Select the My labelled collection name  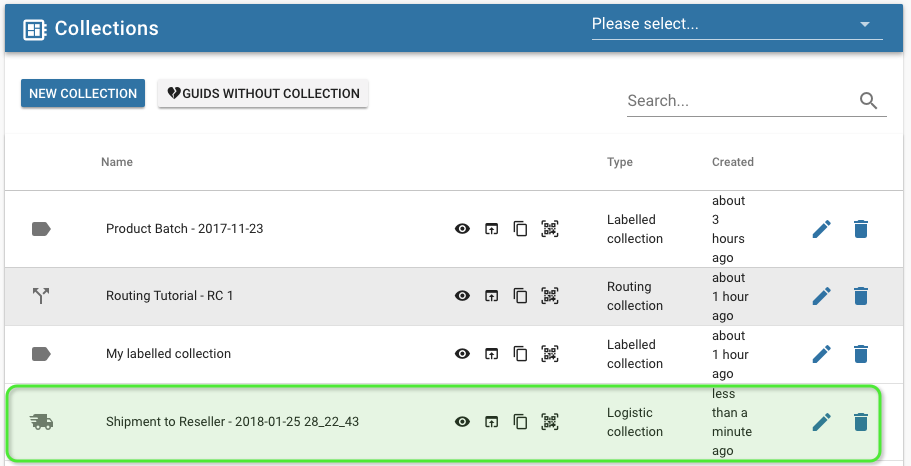(168, 354)
